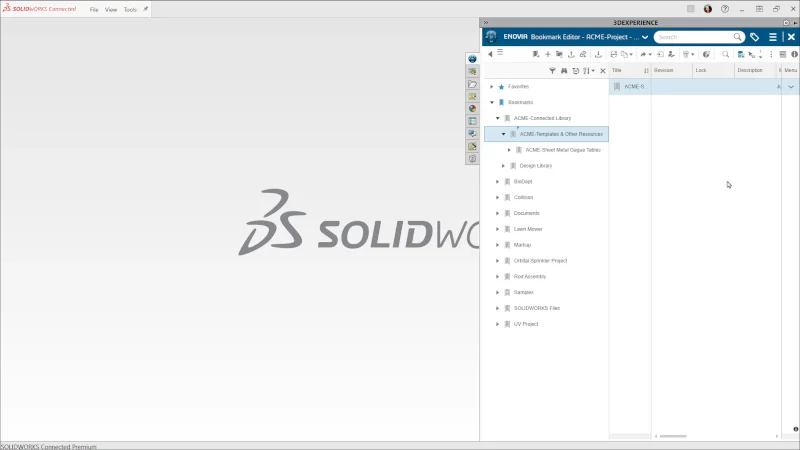This screenshot has width=800, height=450.
Task: Click the user avatar at top right
Action: click(x=708, y=9)
